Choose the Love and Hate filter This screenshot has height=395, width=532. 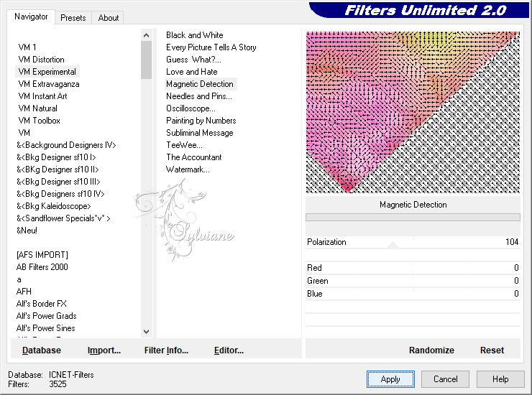pyautogui.click(x=192, y=72)
